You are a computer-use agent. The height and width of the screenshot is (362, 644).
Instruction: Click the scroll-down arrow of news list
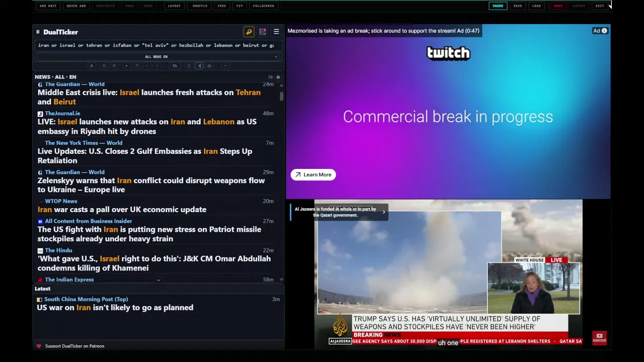click(x=281, y=280)
